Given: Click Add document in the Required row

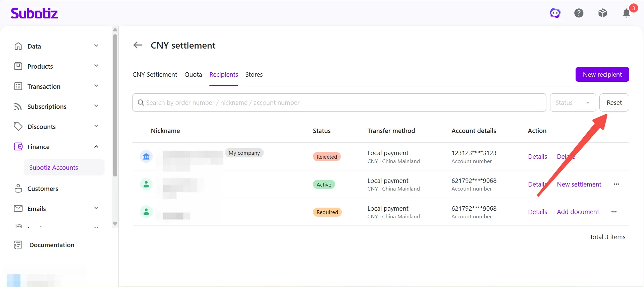Looking at the screenshot, I should (578, 212).
